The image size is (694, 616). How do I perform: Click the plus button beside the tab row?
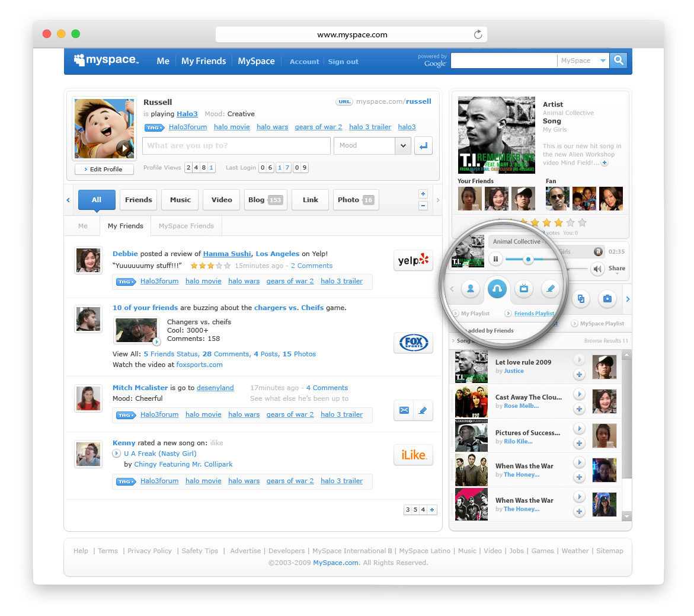click(423, 194)
